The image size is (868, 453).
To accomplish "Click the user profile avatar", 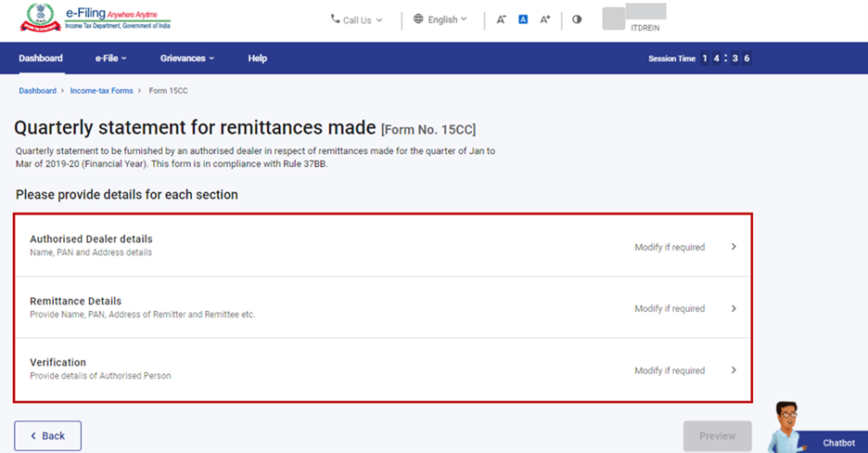I will tap(614, 19).
